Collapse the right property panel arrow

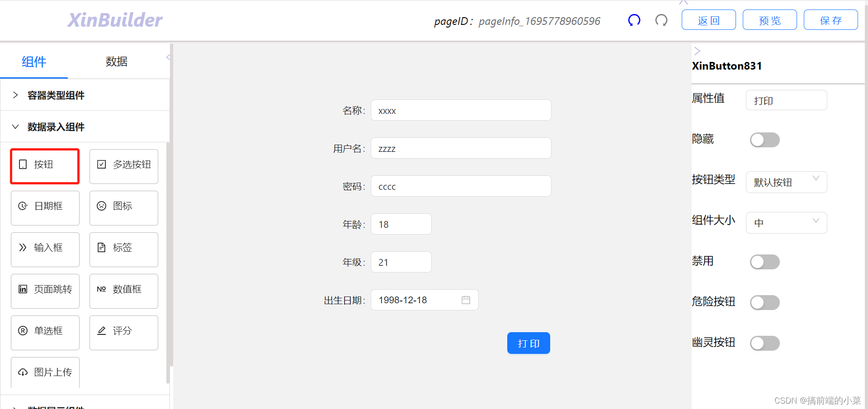(697, 51)
